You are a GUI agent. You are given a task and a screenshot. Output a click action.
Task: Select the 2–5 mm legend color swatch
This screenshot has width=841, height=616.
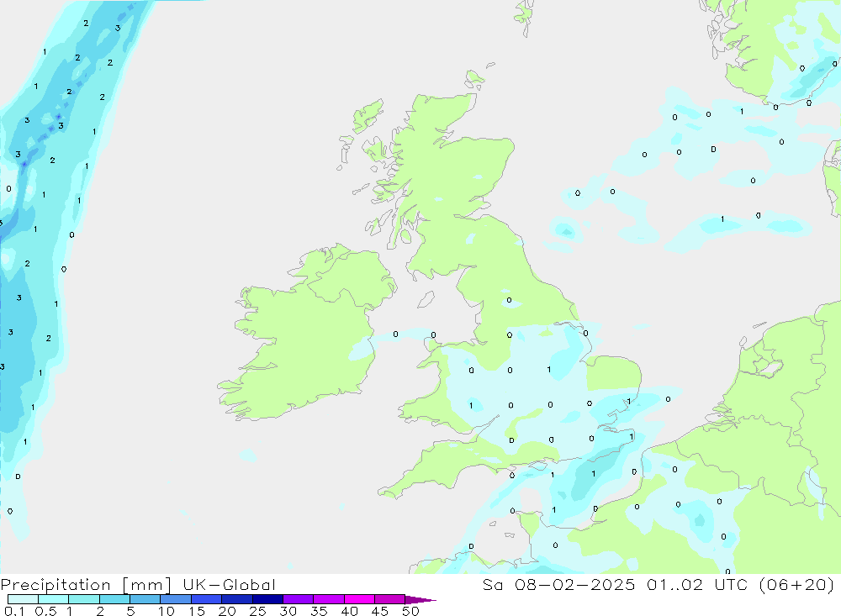point(114,599)
